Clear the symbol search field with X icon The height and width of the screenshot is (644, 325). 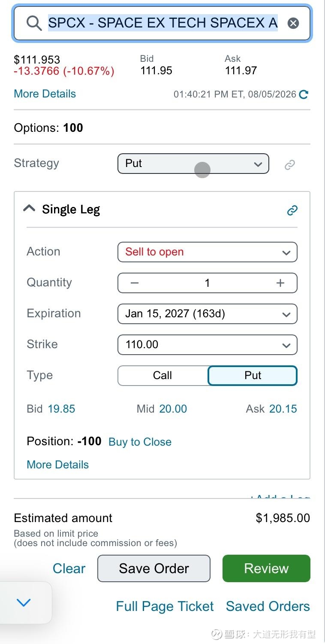293,23
